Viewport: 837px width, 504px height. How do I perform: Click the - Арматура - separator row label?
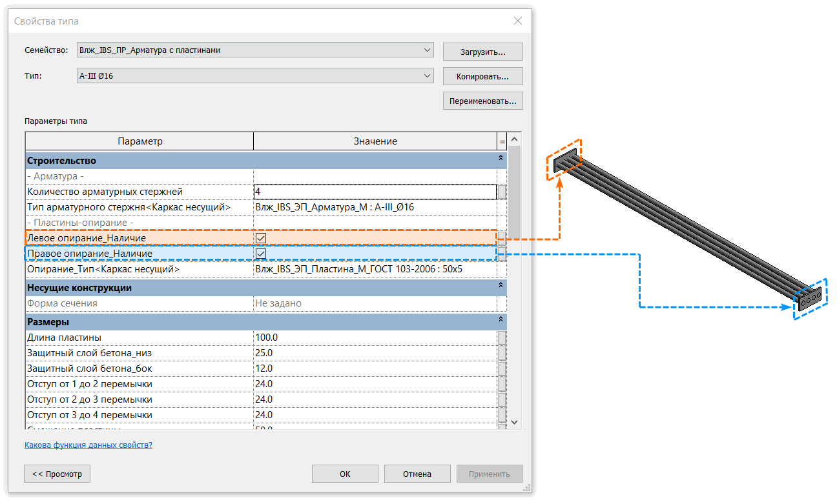56,176
